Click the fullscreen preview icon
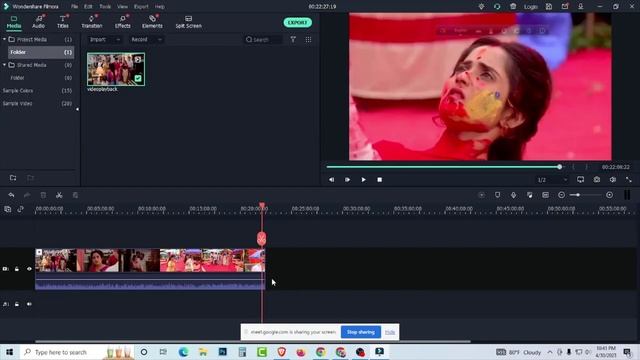The image size is (640, 360). 629,180
